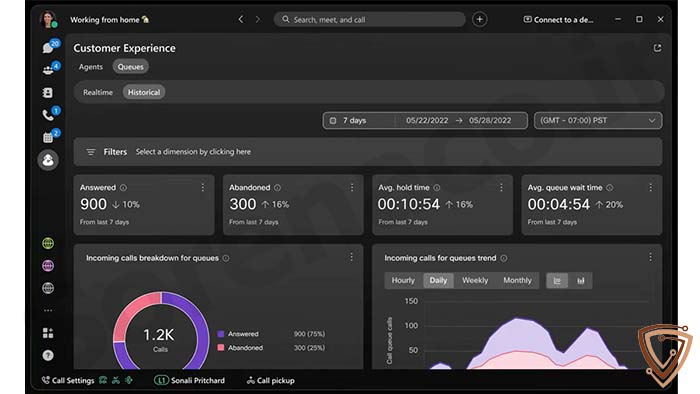Click the third green status icon in footer
700x394 pixels.
click(129, 380)
